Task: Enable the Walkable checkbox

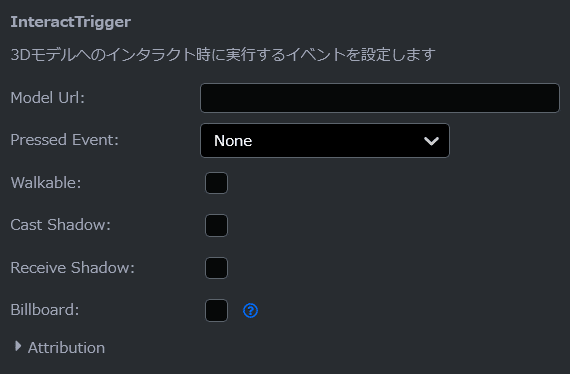Action: (x=216, y=183)
